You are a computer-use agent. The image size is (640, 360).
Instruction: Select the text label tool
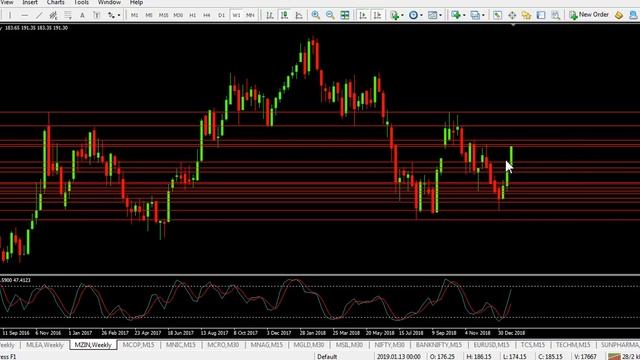[x=96, y=15]
